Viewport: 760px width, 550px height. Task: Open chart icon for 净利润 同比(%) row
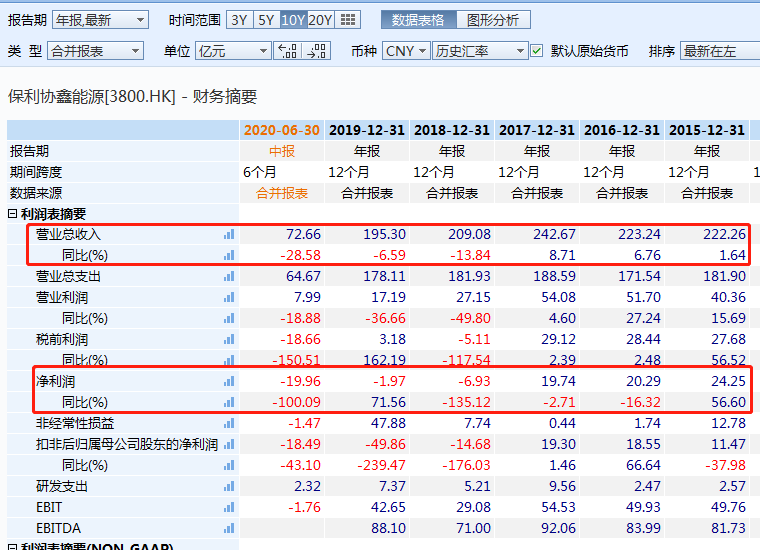229,402
